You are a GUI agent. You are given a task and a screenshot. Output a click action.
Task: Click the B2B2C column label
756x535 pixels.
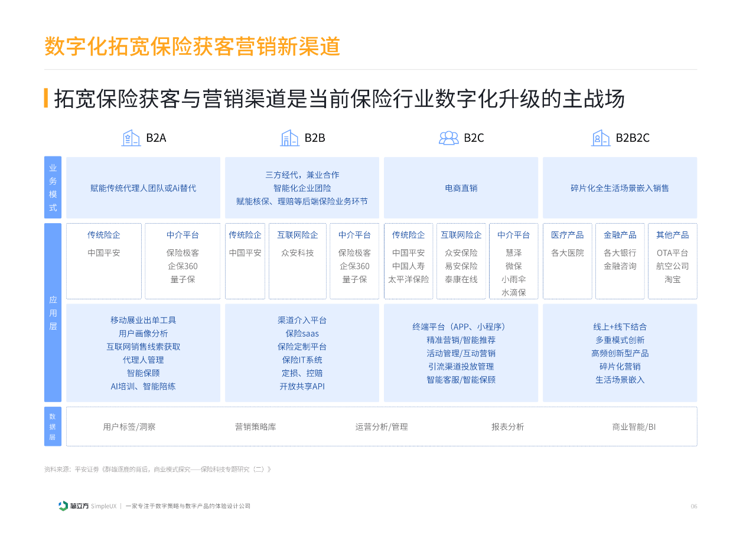pyautogui.click(x=633, y=138)
